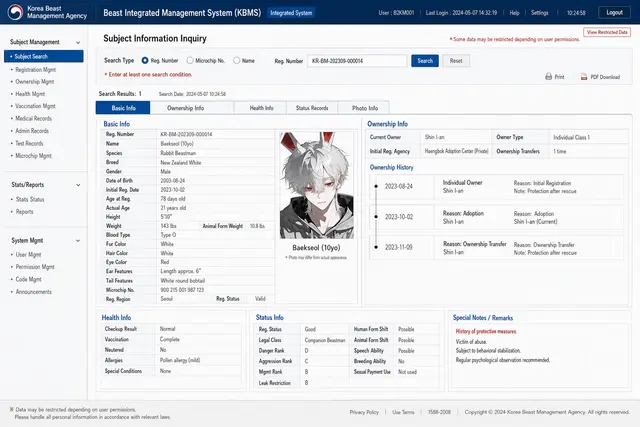The height and width of the screenshot is (427, 640).
Task: Click 'Haengbok Adoption Center' agency value
Action: pos(456,151)
